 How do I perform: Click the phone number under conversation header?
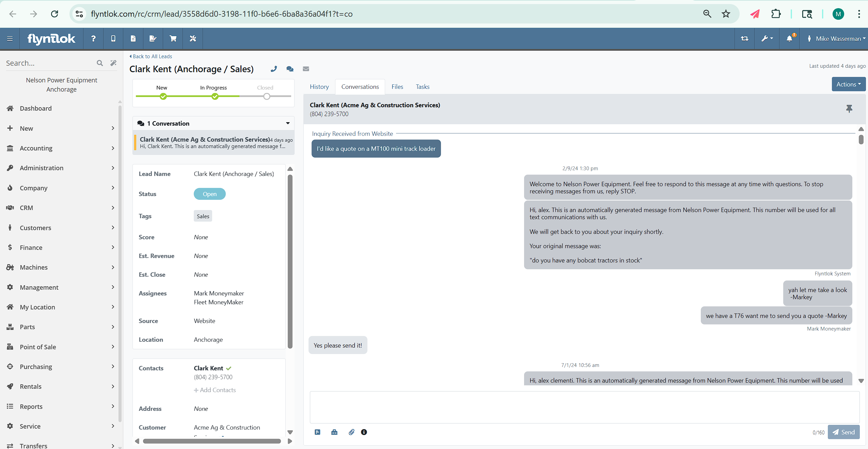click(329, 114)
